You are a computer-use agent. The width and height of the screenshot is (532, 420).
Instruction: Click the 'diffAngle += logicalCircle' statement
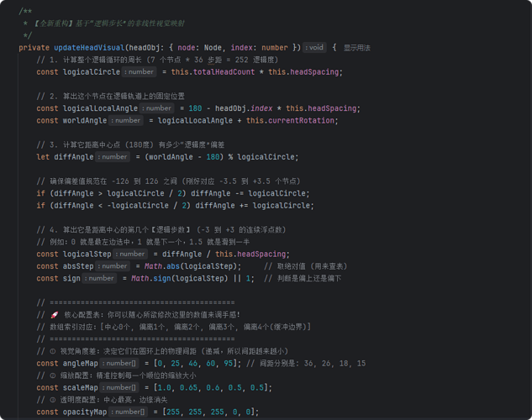click(255, 206)
